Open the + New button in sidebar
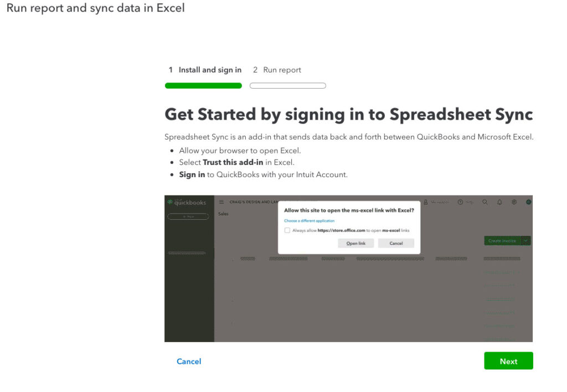Viewport: 567px width, 392px height. (188, 216)
